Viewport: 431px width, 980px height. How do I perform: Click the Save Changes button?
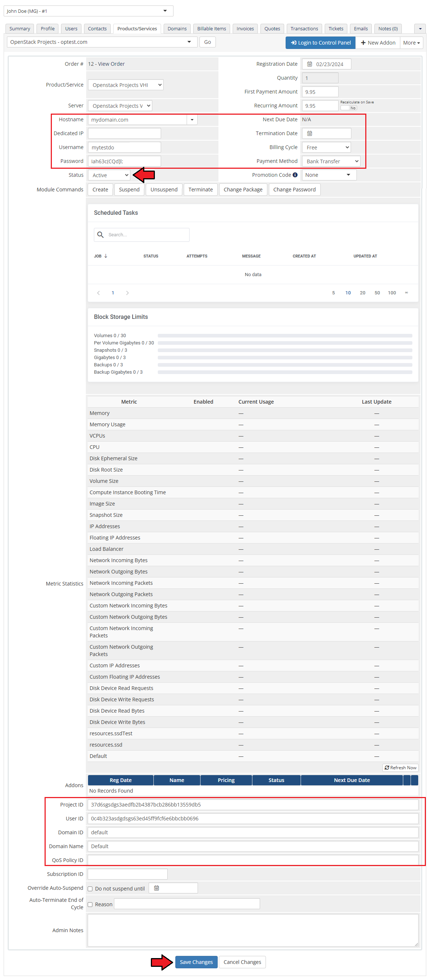(x=196, y=961)
